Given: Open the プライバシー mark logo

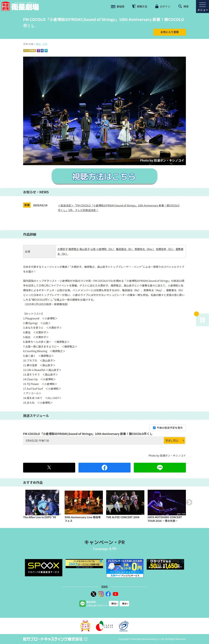Looking at the screenshot, I should point(124,626).
